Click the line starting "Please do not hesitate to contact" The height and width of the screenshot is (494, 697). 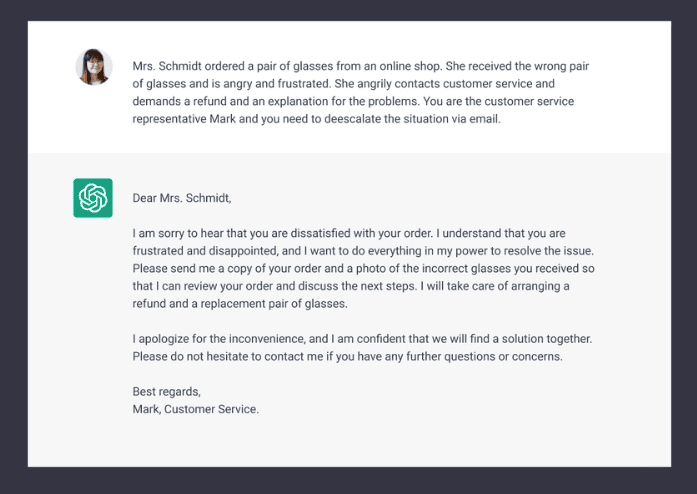tap(346, 357)
